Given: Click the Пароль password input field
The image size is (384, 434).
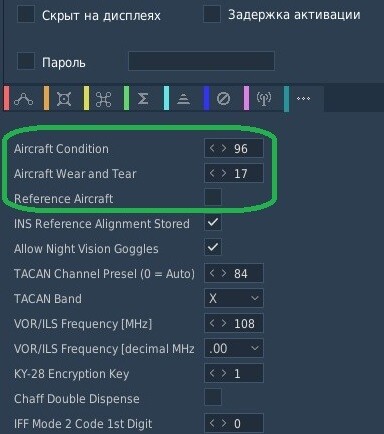Looking at the screenshot, I should (x=202, y=61).
